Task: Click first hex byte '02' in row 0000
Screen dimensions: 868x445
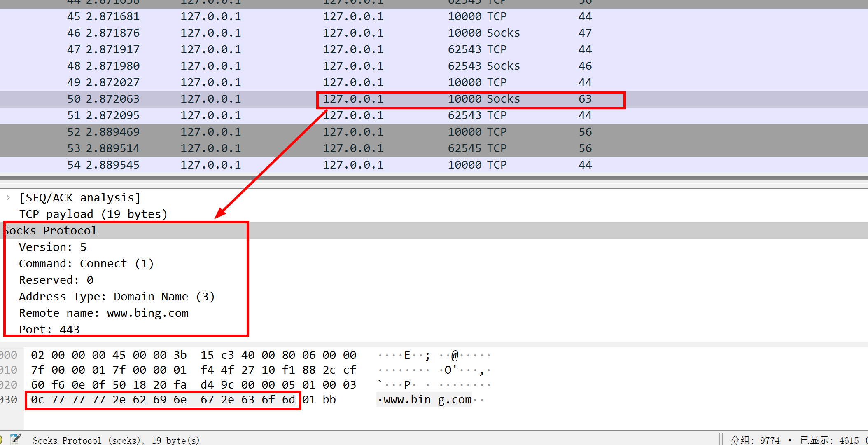Action: [37, 355]
